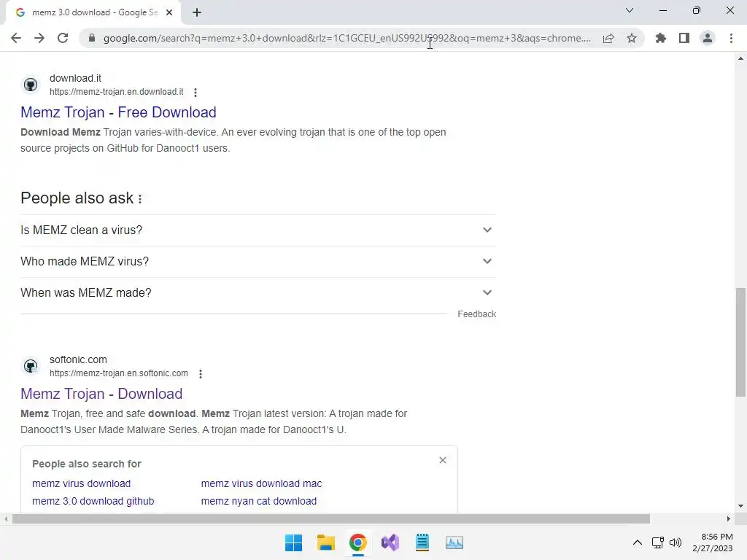Open Visual Studio from taskbar
Screen dimensions: 747x560
(390, 542)
